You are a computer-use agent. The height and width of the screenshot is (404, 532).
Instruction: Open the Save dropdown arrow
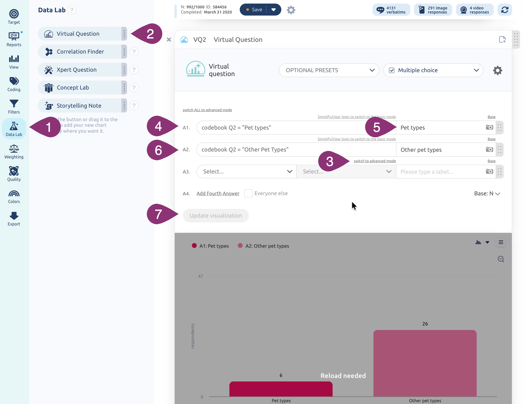coord(274,10)
